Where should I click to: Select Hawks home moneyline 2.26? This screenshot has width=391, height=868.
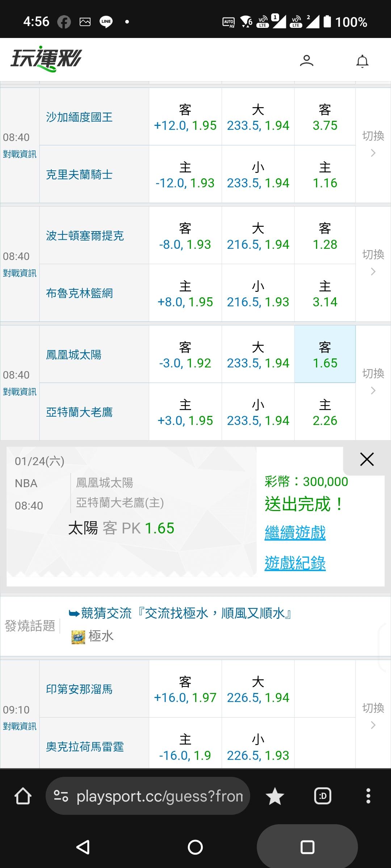click(x=325, y=412)
